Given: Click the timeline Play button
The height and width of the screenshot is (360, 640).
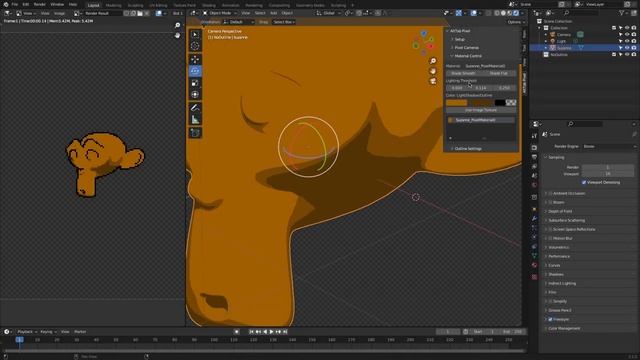Looking at the screenshot, I should click(x=271, y=332).
